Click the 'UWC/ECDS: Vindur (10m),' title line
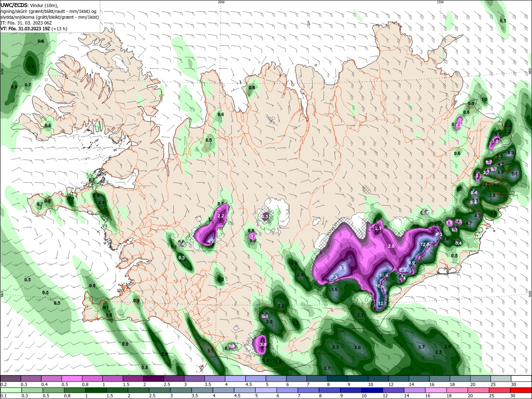 [30, 5]
